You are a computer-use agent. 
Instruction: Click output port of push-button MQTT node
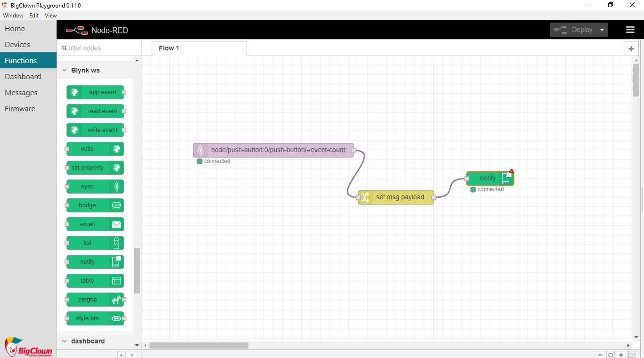pyautogui.click(x=354, y=150)
